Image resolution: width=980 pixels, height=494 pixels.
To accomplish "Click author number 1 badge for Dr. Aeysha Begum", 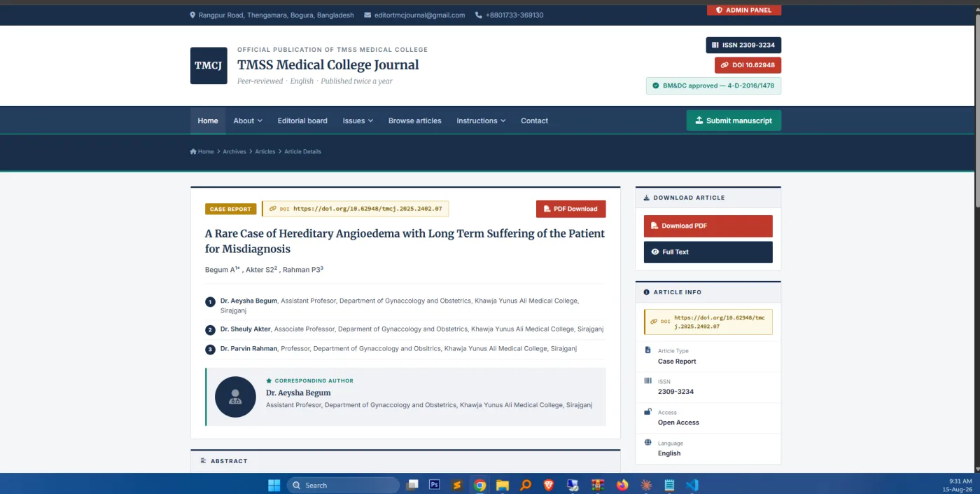I will (x=210, y=302).
